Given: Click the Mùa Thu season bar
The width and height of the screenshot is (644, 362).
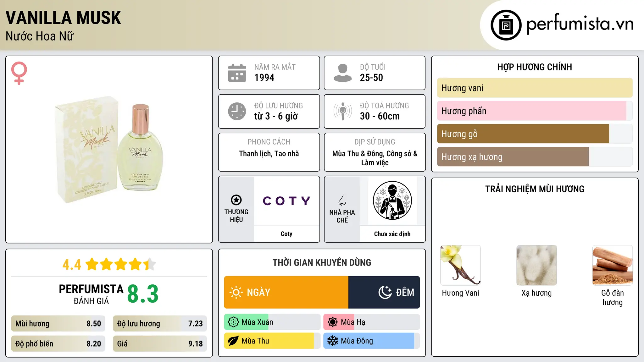Looking at the screenshot, I should [272, 341].
